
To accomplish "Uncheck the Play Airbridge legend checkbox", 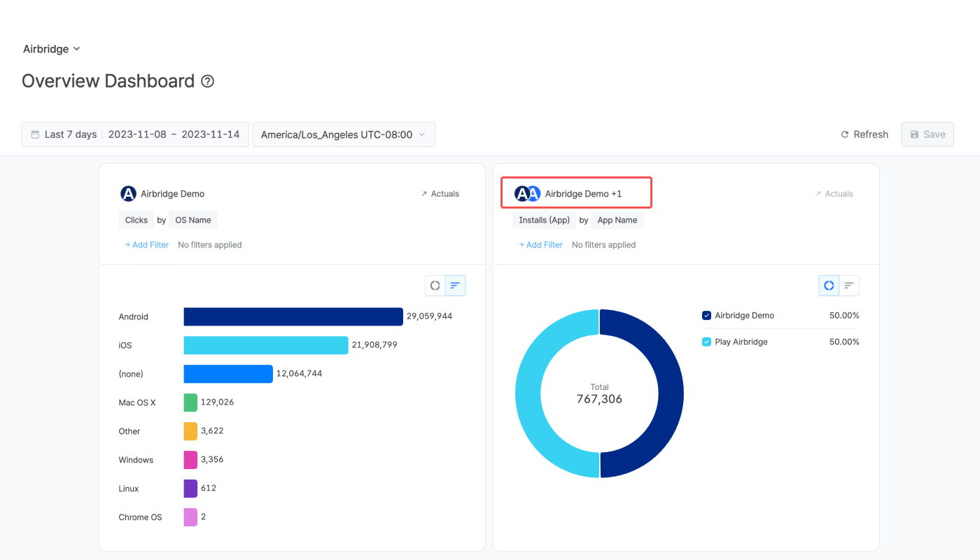I will coord(706,342).
